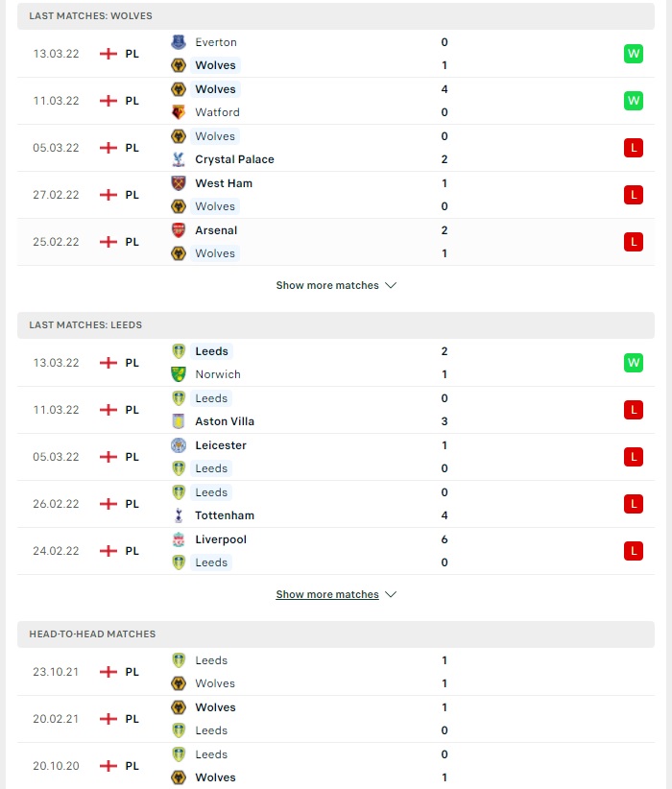Click the Aston Villa crest icon
Viewport: 672px width, 789px height.
[x=179, y=421]
